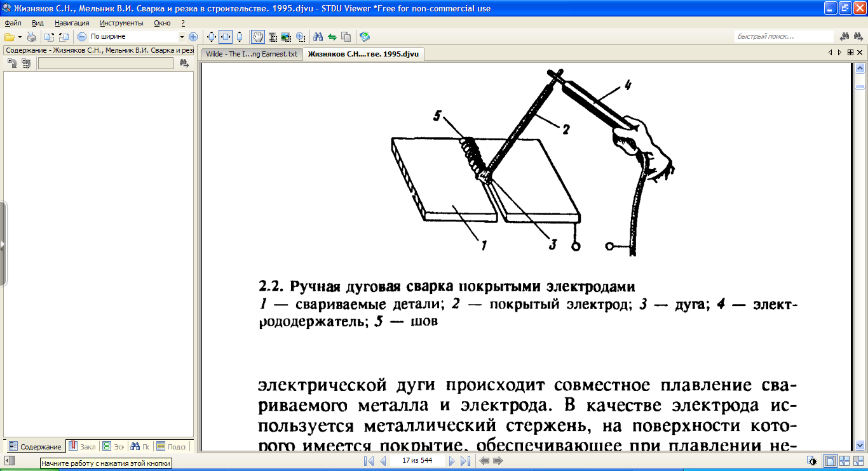Navigate forward in view history arrow

tap(498, 461)
